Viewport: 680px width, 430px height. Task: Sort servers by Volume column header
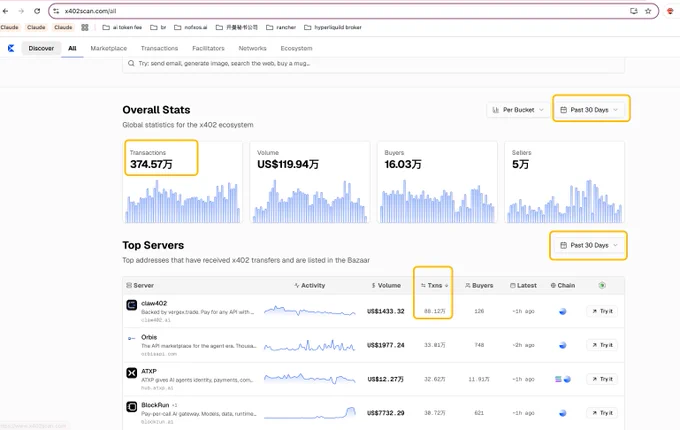pos(386,285)
